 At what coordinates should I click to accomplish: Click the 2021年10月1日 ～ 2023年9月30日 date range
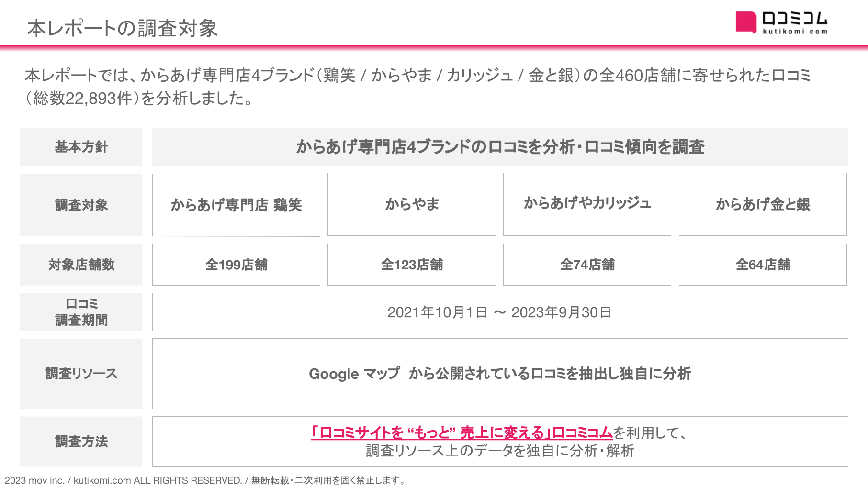coord(500,312)
